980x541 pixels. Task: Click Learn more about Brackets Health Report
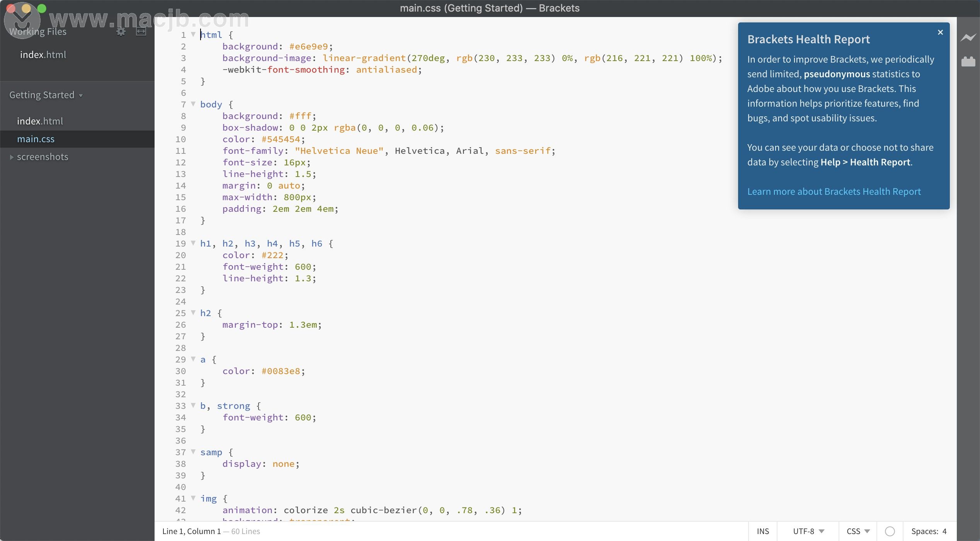click(834, 191)
